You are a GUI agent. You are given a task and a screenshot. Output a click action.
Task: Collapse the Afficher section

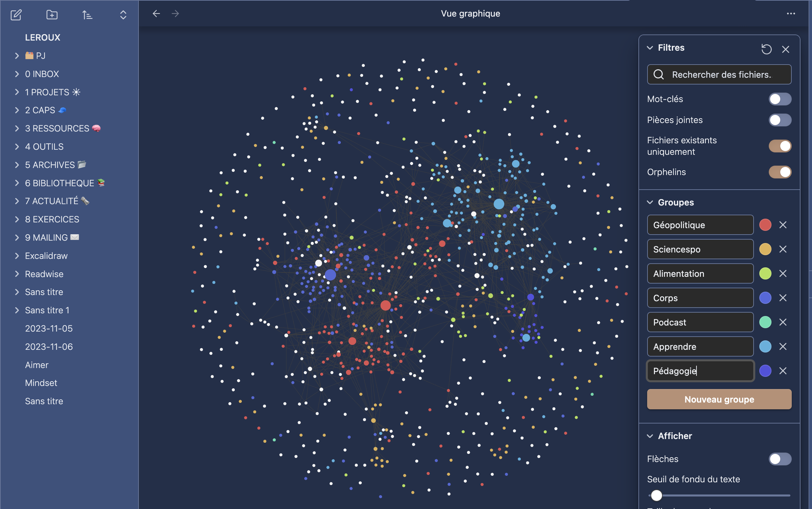click(x=650, y=436)
